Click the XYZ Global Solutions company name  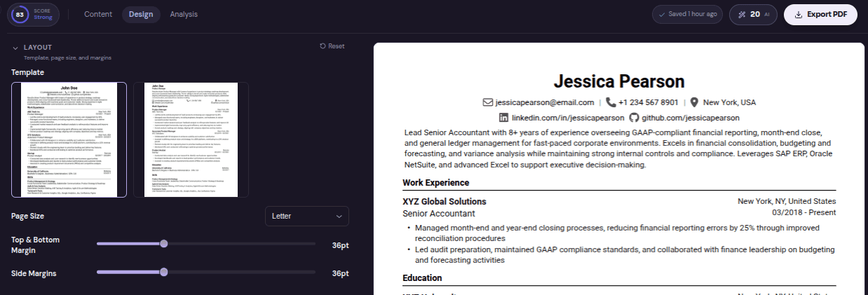pos(445,201)
